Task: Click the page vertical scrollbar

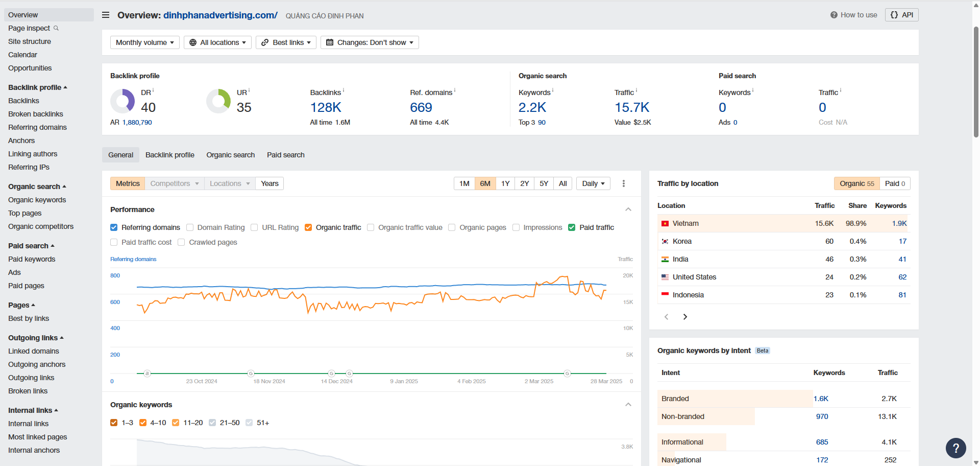Action: [x=976, y=82]
